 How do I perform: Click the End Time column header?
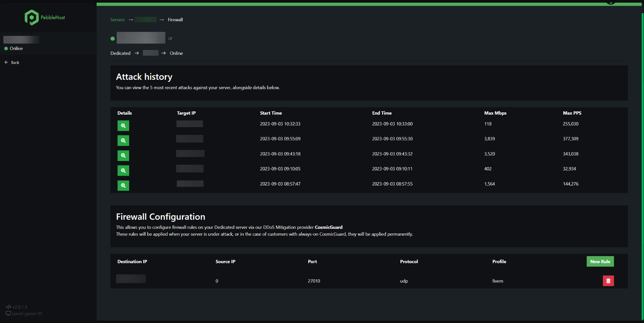pyautogui.click(x=382, y=113)
